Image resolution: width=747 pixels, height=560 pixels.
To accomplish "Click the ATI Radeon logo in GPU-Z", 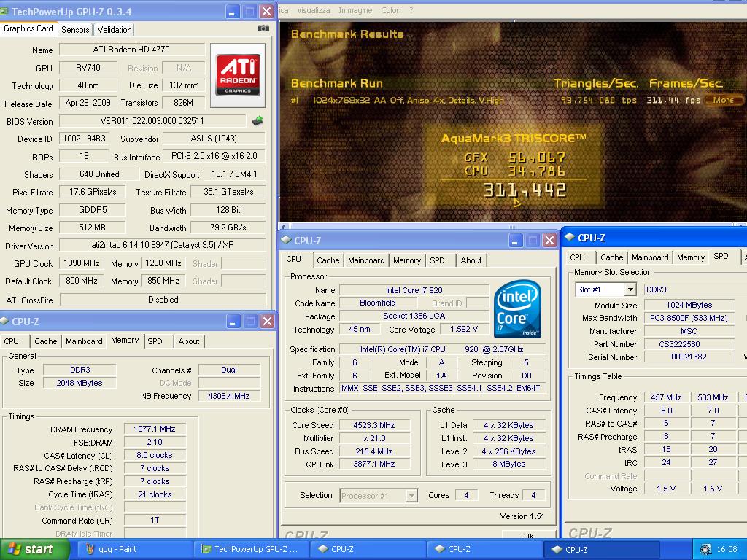I will click(238, 75).
